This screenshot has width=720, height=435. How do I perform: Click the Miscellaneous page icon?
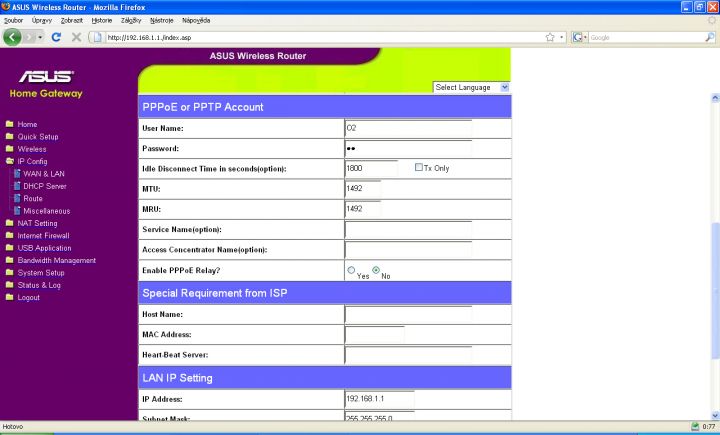[17, 211]
